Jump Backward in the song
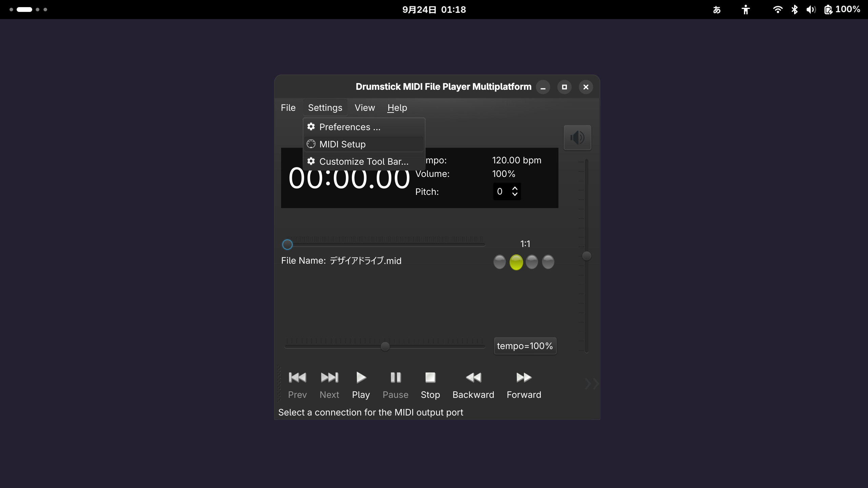868x488 pixels. pyautogui.click(x=473, y=385)
